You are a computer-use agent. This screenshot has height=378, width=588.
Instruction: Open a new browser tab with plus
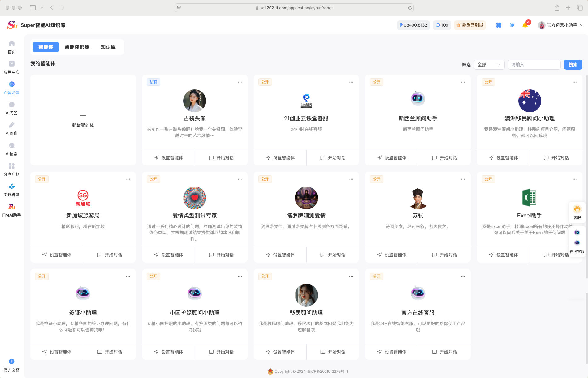pyautogui.click(x=568, y=8)
